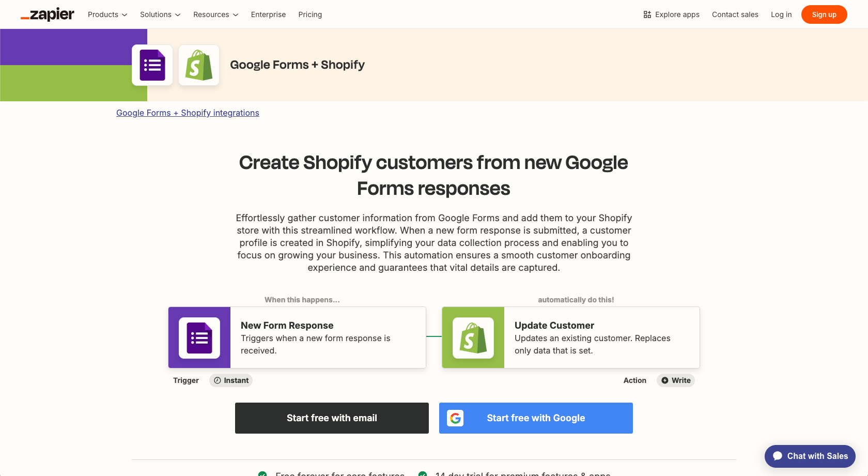This screenshot has height=476, width=868.
Task: Click the Zapier logo
Action: click(48, 14)
